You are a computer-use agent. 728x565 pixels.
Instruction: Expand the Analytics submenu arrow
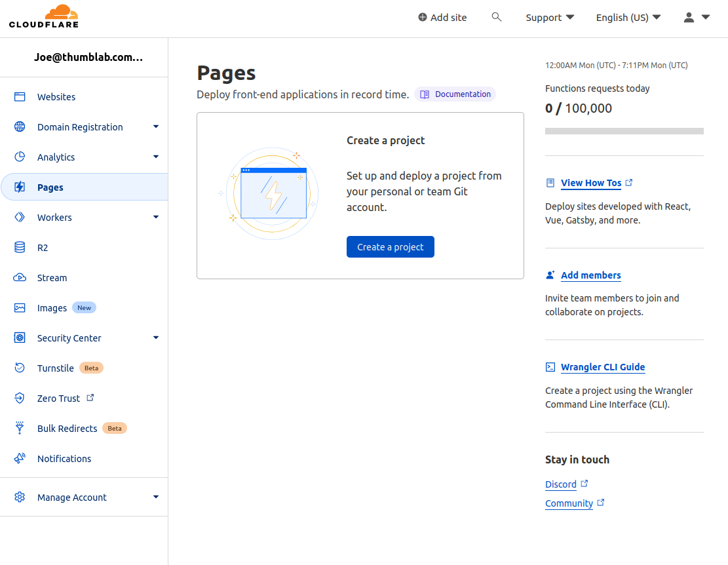[x=156, y=157]
